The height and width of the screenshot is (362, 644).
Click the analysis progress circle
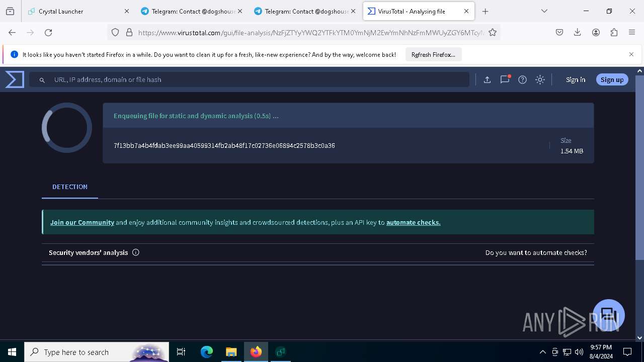tap(67, 128)
